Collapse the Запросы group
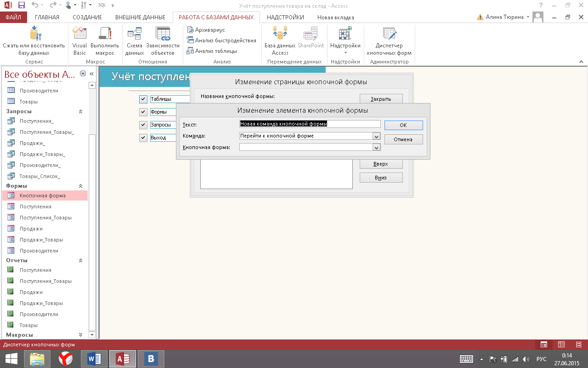588x368 pixels. coord(81,111)
